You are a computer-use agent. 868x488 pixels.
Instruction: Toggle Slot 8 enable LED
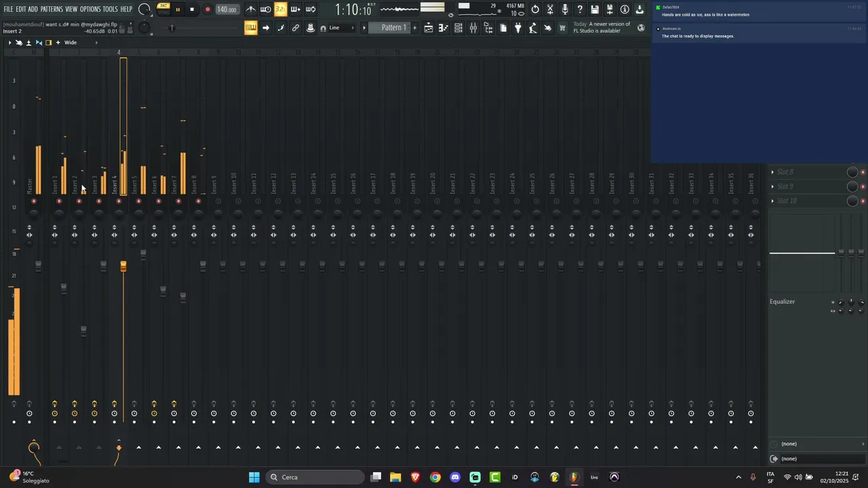pyautogui.click(x=863, y=172)
